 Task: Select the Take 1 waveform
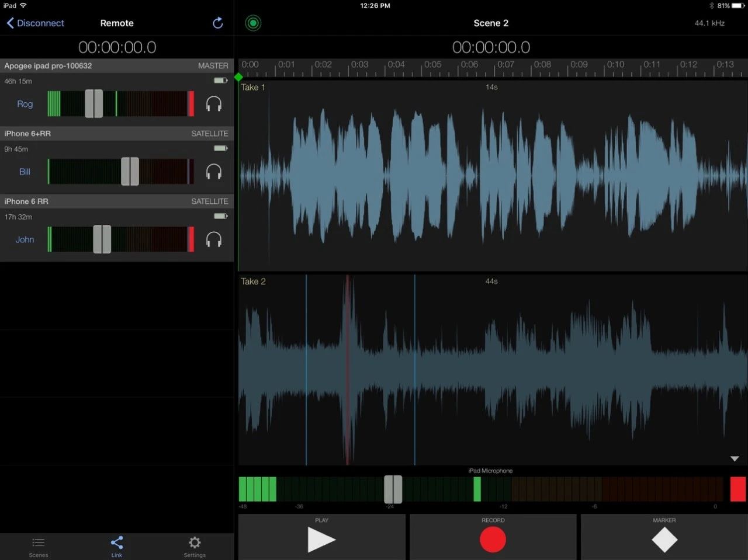pos(491,175)
